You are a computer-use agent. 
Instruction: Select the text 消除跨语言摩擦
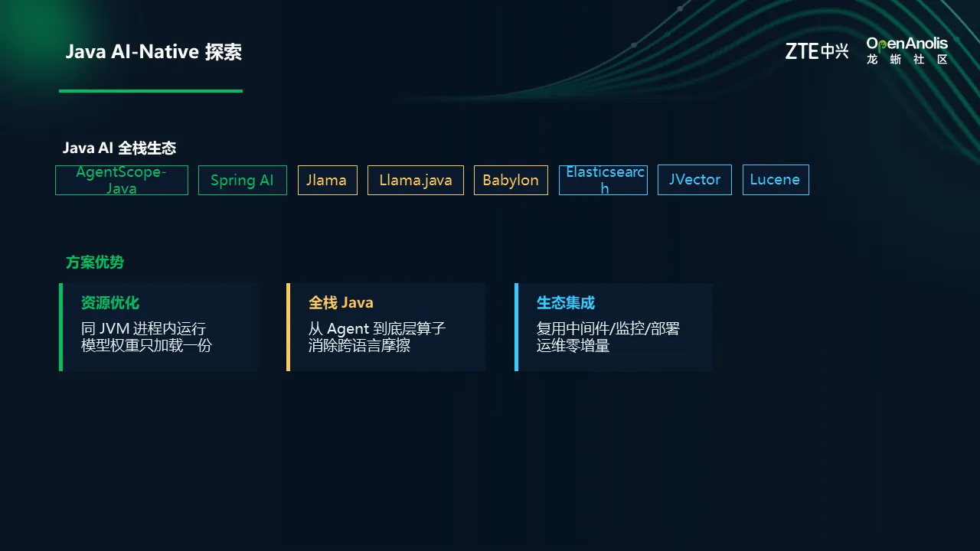360,345
